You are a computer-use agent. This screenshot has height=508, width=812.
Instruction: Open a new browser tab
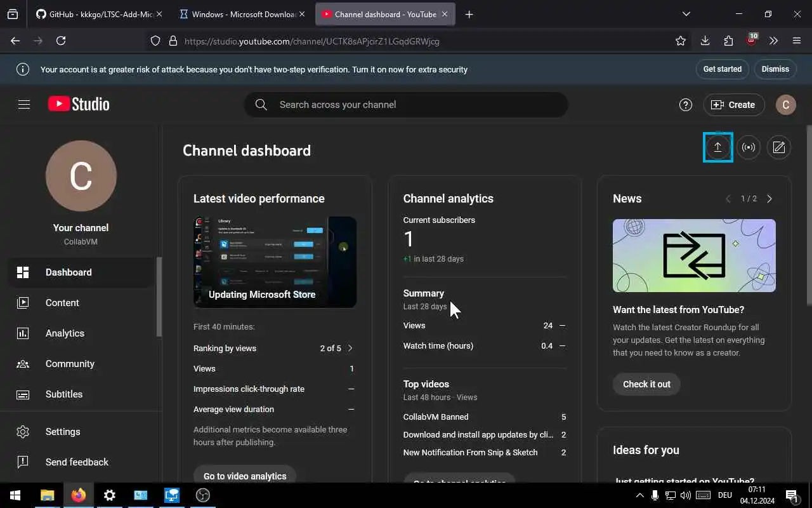pos(469,14)
